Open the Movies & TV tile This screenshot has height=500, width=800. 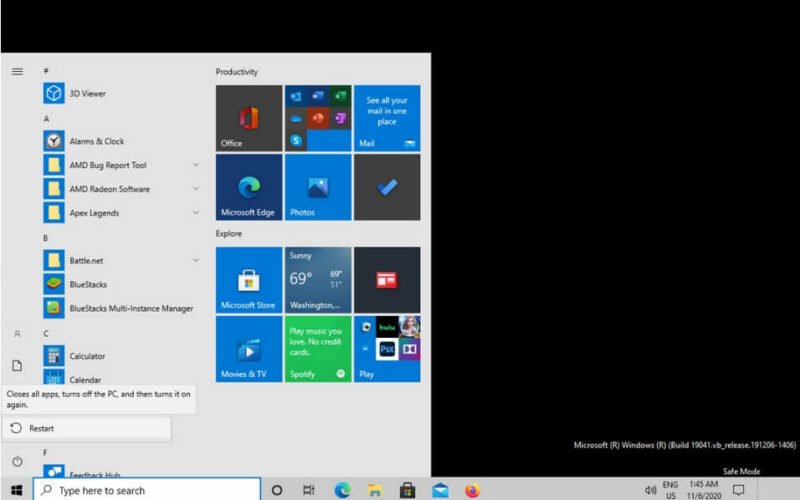249,349
